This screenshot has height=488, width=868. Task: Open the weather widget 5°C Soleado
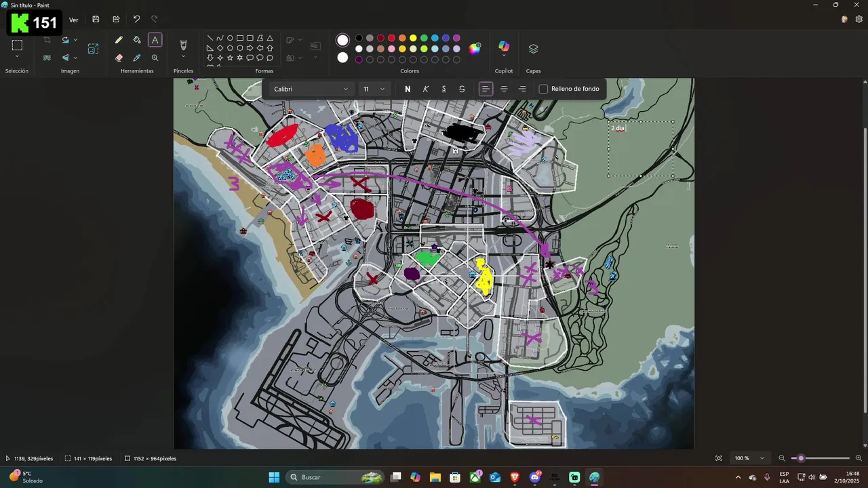[27, 477]
